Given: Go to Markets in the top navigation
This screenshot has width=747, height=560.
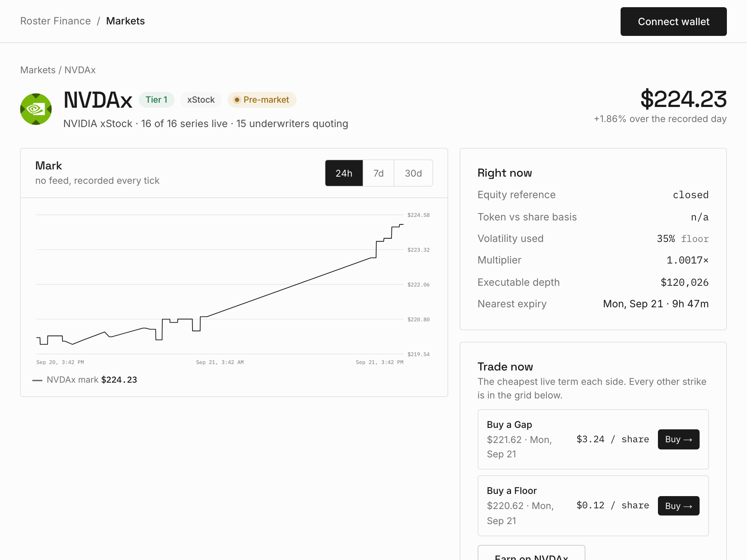Looking at the screenshot, I should (x=125, y=21).
